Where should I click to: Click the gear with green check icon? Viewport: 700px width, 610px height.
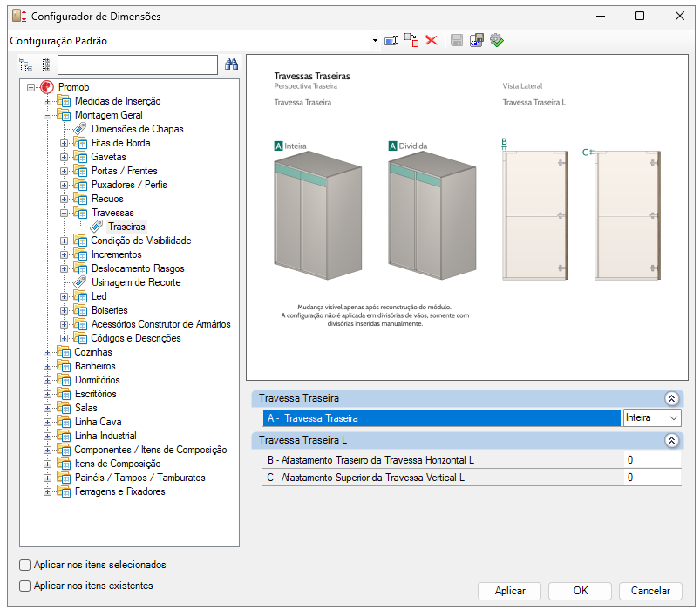pyautogui.click(x=496, y=41)
